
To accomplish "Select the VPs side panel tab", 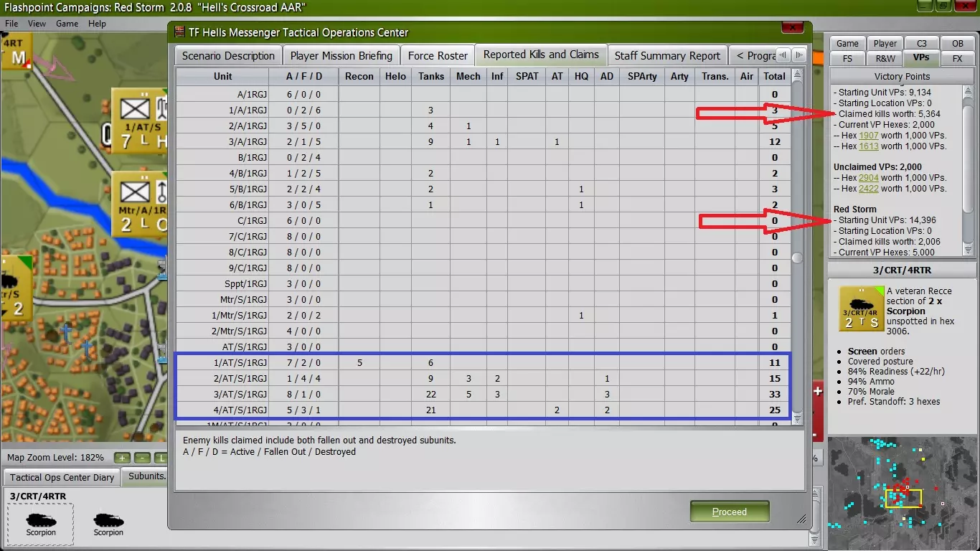I will (921, 58).
